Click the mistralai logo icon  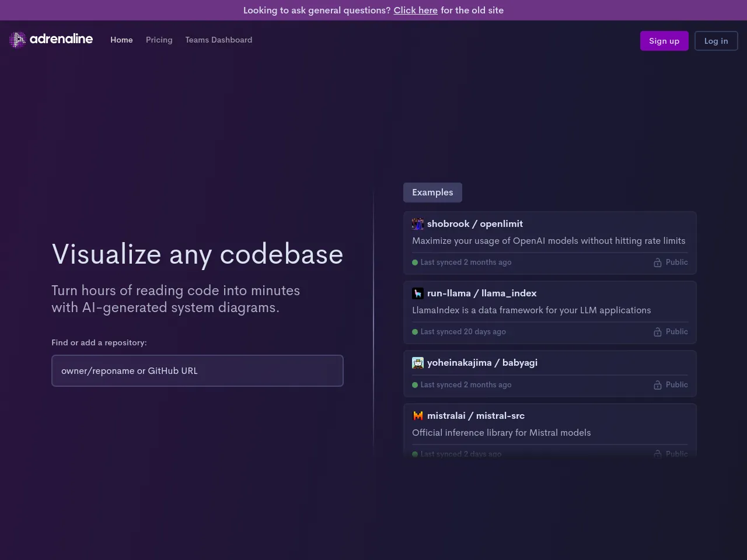point(418,416)
